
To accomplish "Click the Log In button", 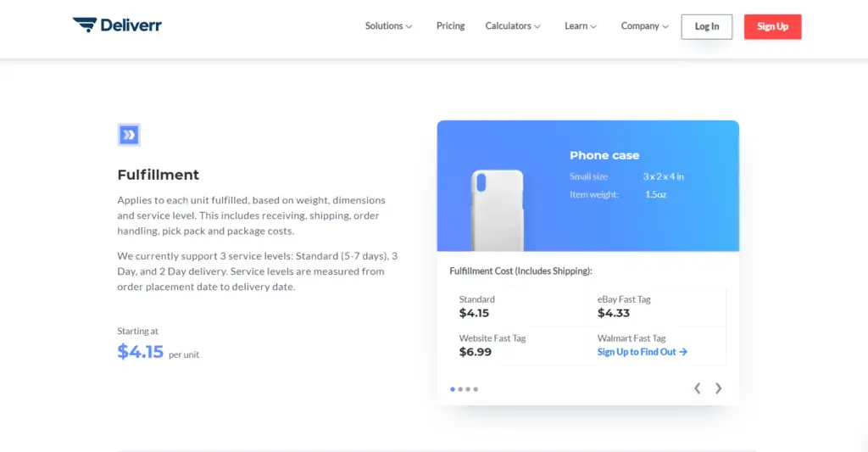I will pyautogui.click(x=707, y=26).
